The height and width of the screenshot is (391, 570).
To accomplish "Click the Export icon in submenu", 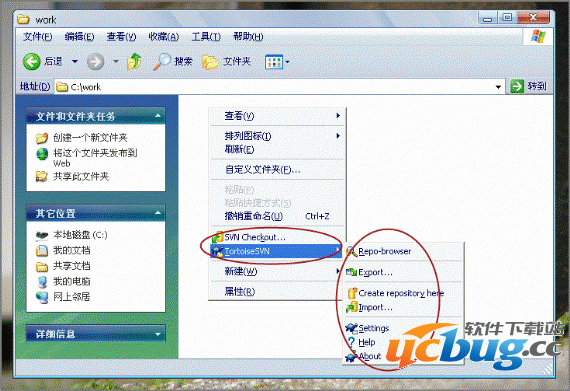I will click(352, 272).
